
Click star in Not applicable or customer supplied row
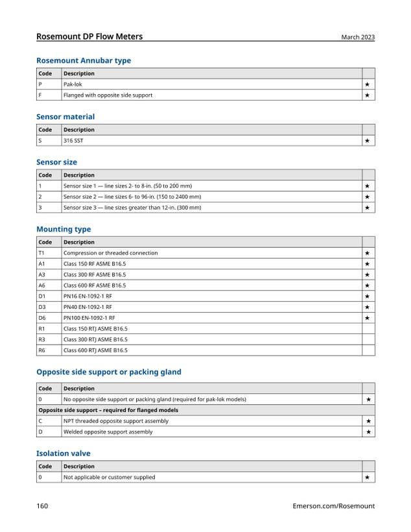tap(368, 478)
